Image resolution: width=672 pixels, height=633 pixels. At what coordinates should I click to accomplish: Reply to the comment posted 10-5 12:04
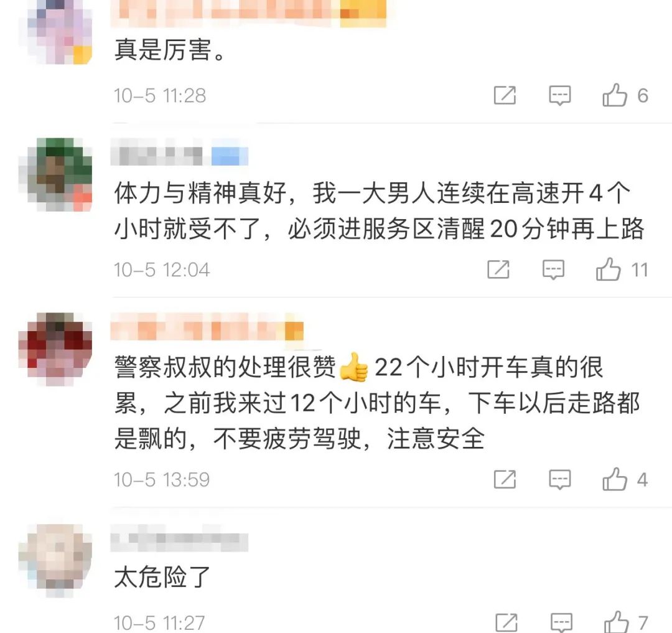point(553,270)
